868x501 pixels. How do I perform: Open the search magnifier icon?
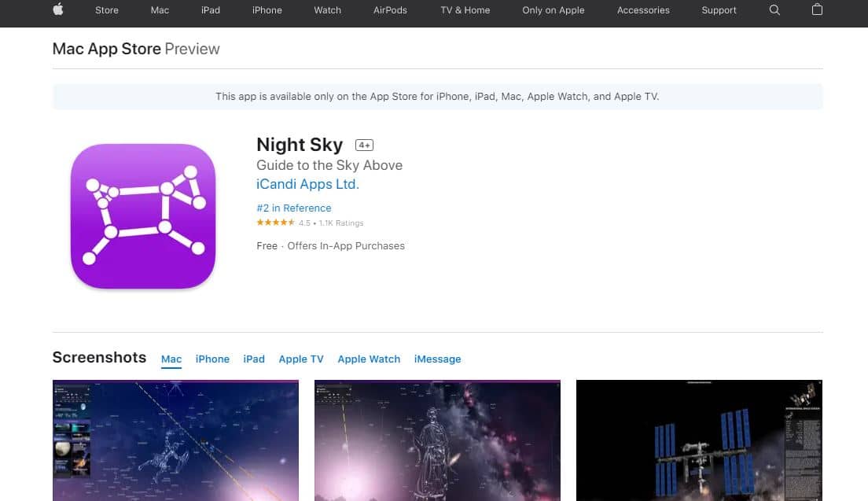[774, 10]
